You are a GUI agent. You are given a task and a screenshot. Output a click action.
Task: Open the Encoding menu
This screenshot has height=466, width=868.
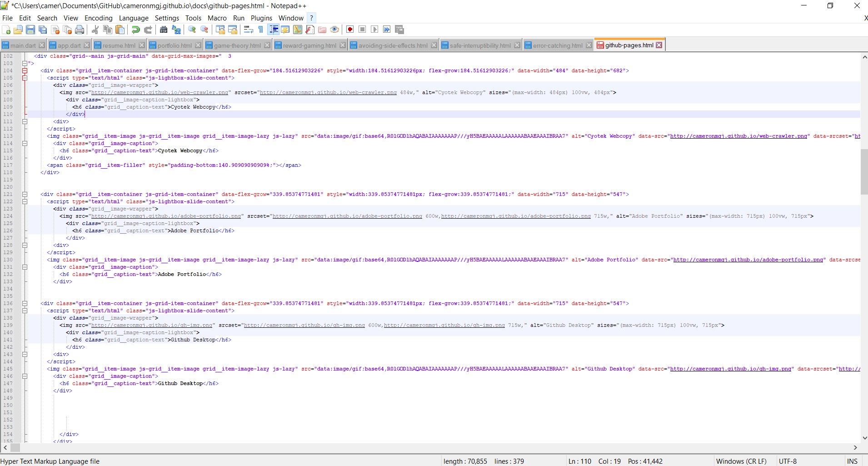pos(98,18)
